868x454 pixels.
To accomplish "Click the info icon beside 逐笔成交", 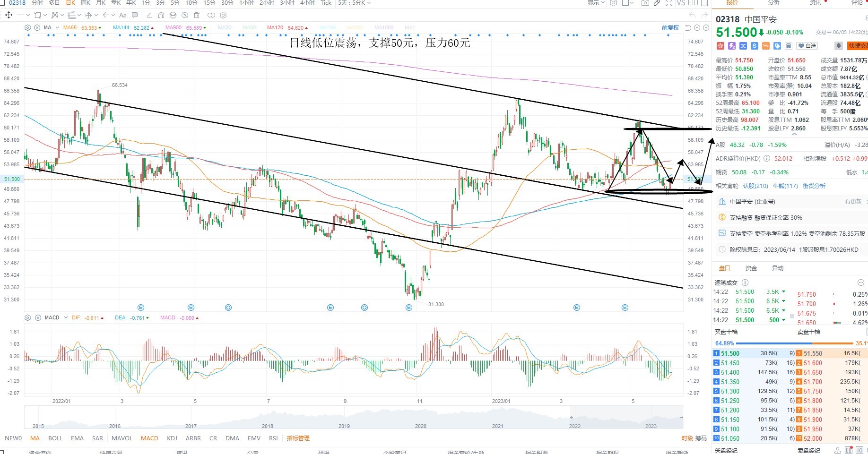I will click(x=745, y=283).
